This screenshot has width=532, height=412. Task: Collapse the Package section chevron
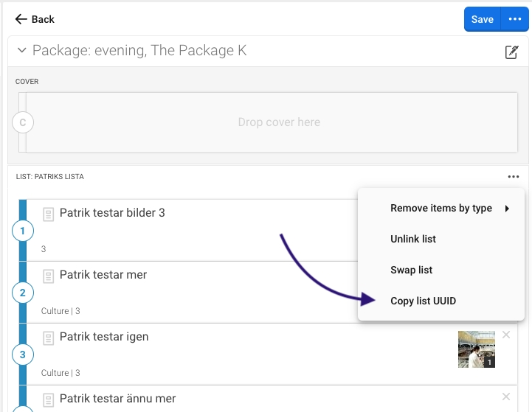[21, 51]
